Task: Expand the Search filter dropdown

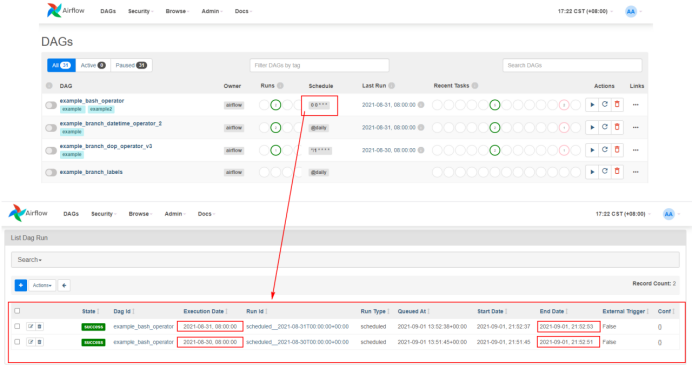Action: (x=30, y=260)
